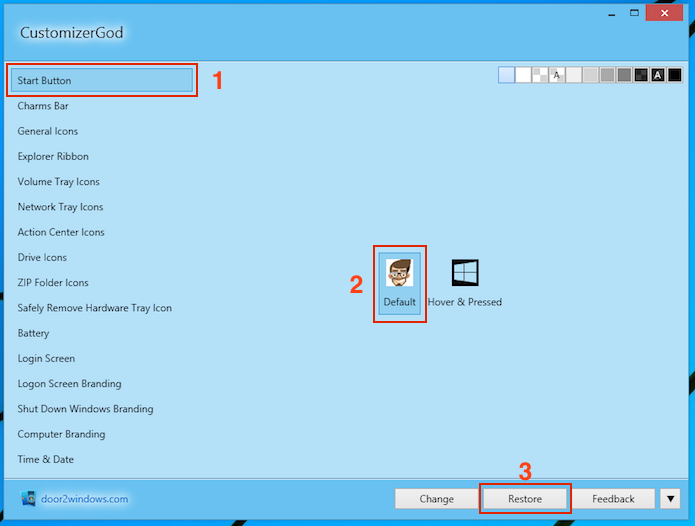Select the light checkerboard swatch with letter A

coord(557,75)
